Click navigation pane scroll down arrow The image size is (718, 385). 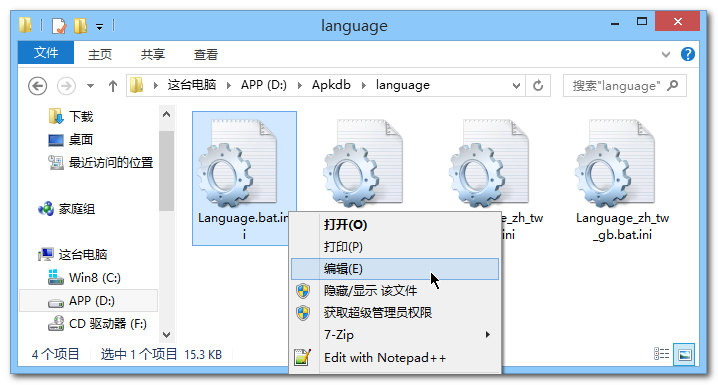point(166,335)
